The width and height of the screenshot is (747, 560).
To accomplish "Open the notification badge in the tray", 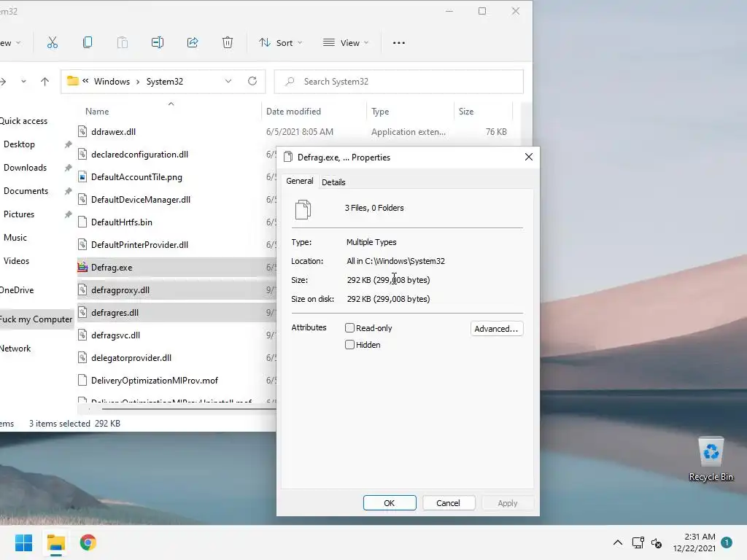I will [x=727, y=542].
